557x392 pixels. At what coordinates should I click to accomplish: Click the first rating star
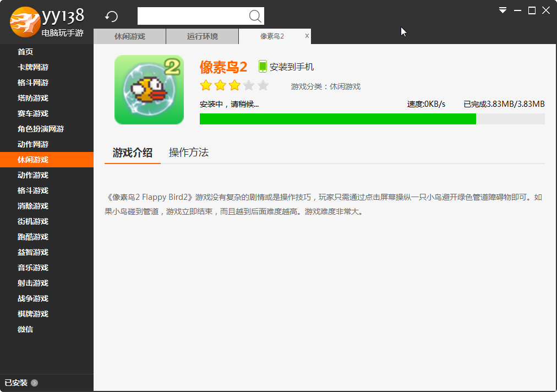coord(206,85)
